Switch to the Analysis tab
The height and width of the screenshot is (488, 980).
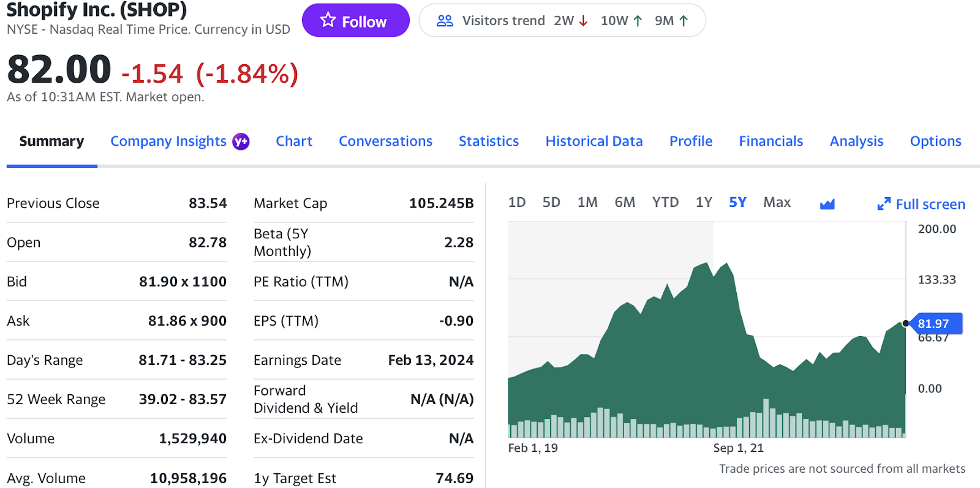pos(856,141)
